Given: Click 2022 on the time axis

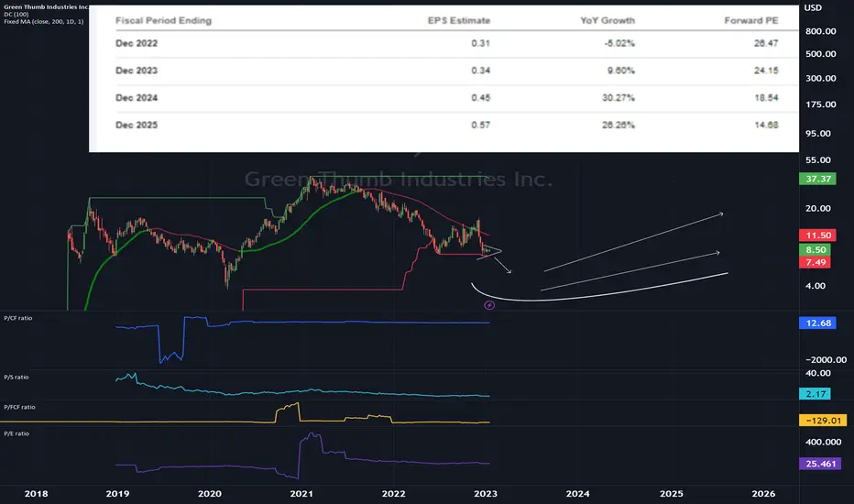Looking at the screenshot, I should click(x=393, y=494).
